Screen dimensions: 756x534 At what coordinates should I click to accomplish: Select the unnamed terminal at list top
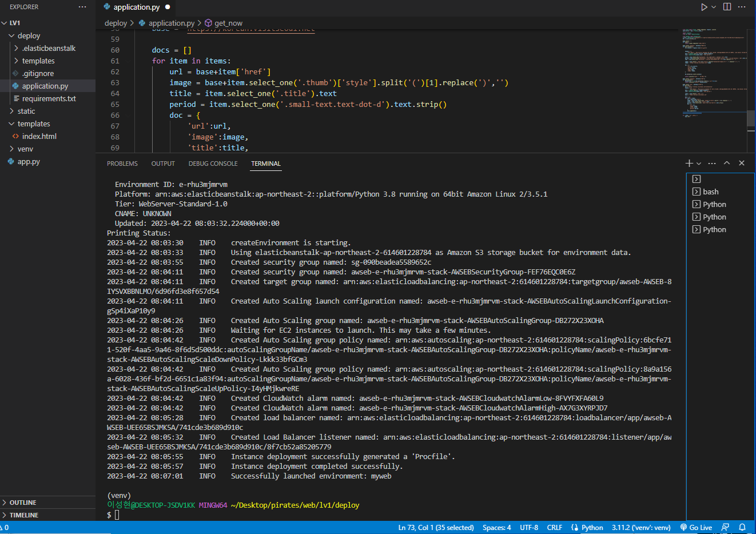pos(720,179)
